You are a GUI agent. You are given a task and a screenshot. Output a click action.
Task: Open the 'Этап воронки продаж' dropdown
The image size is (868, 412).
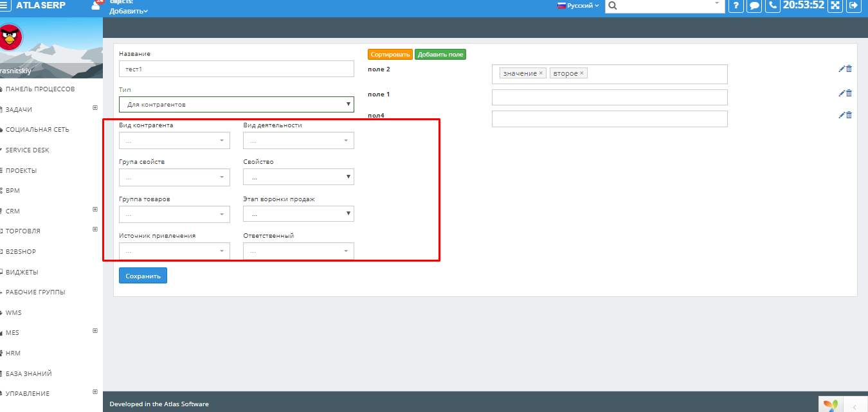298,214
